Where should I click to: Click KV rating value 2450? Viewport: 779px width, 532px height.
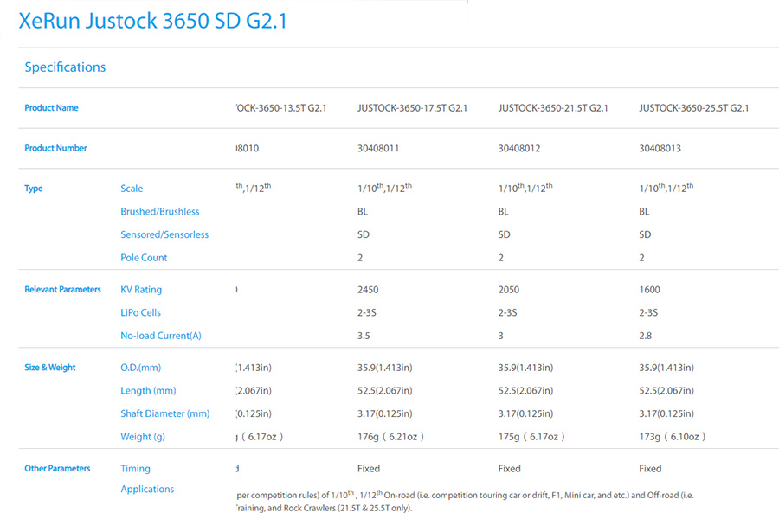(368, 290)
